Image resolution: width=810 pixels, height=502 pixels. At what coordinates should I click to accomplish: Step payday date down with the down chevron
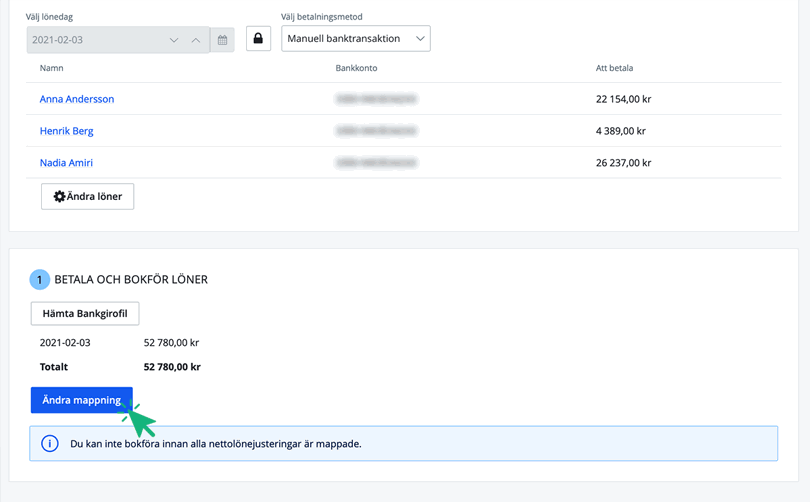[174, 40]
